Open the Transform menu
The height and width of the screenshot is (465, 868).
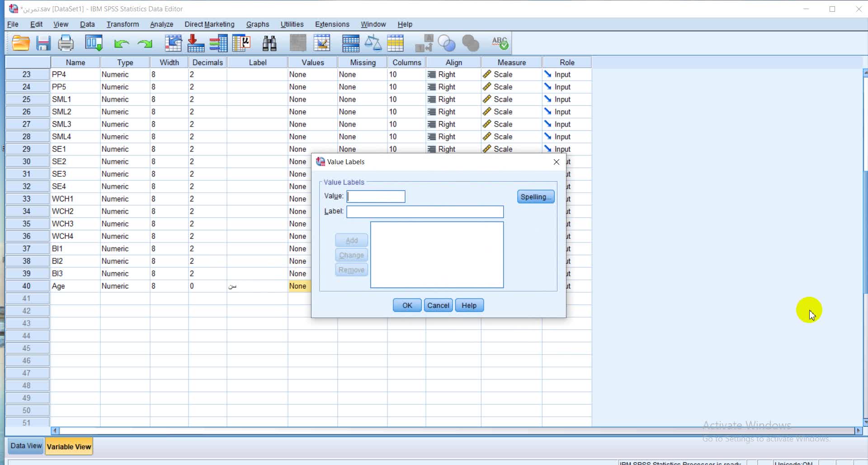(x=123, y=24)
